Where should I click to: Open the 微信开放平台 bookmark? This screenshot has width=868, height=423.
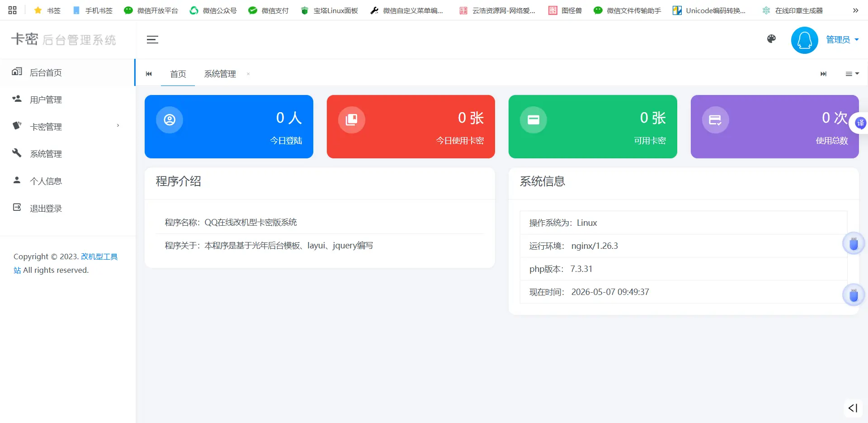click(151, 10)
